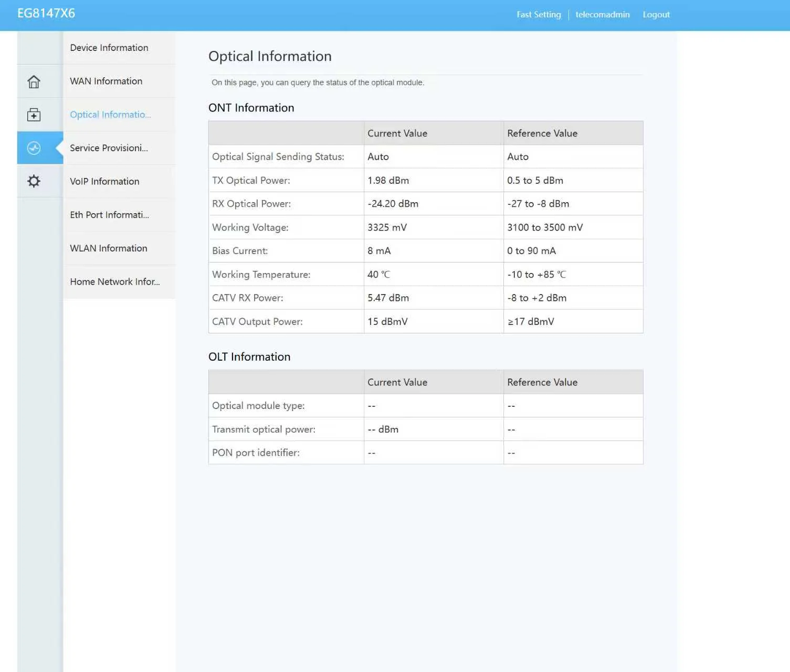Click the Optical module type label
This screenshot has height=672, width=790.
coord(258,406)
